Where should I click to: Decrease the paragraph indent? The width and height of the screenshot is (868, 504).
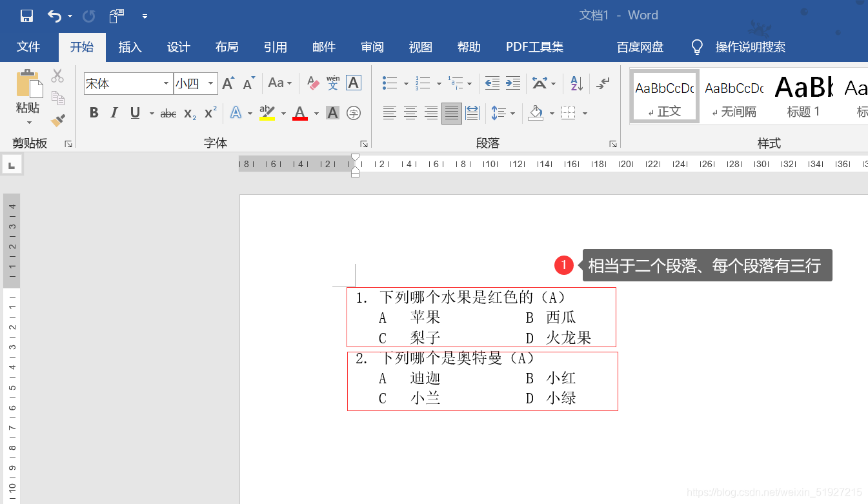pyautogui.click(x=492, y=83)
